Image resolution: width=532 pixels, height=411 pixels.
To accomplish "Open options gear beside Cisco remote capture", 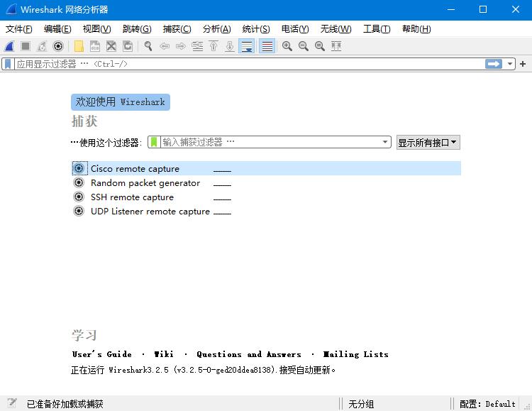I will point(79,168).
